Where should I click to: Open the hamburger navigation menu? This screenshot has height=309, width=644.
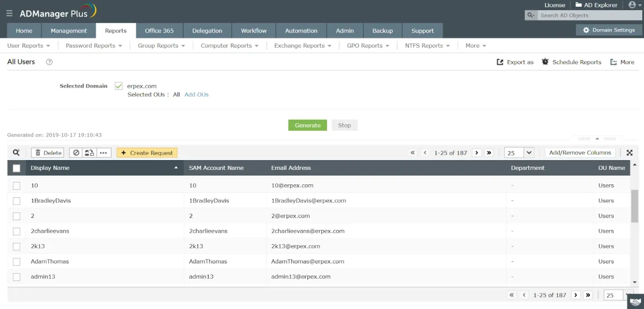point(10,13)
